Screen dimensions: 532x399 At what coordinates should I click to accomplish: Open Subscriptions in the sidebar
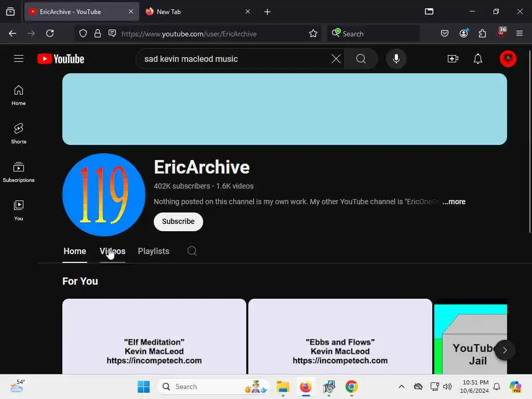click(x=19, y=172)
